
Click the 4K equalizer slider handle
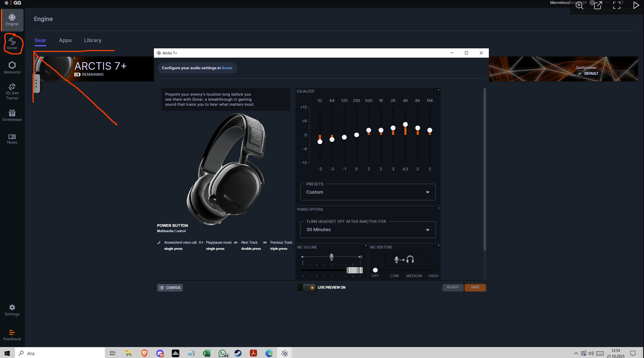(x=405, y=125)
